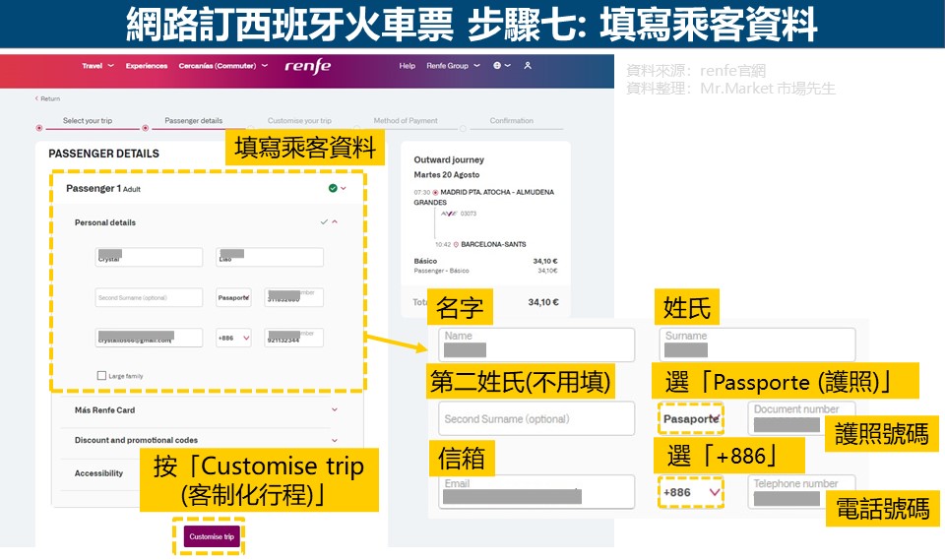Tick the Large family checkbox

(101, 376)
